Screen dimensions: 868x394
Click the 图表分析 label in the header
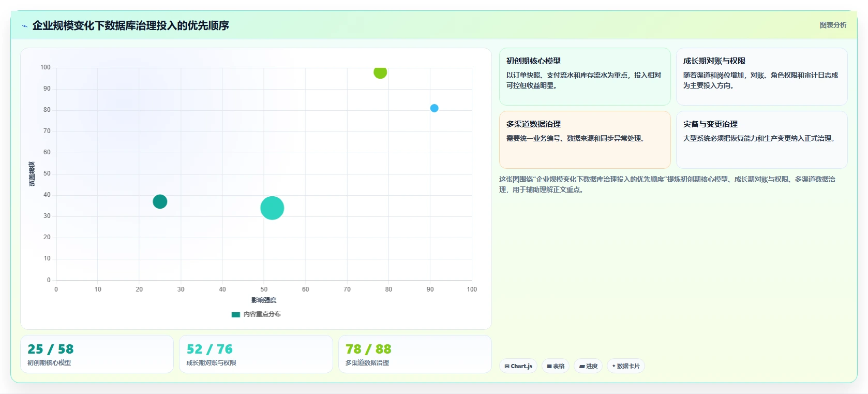[x=833, y=25]
